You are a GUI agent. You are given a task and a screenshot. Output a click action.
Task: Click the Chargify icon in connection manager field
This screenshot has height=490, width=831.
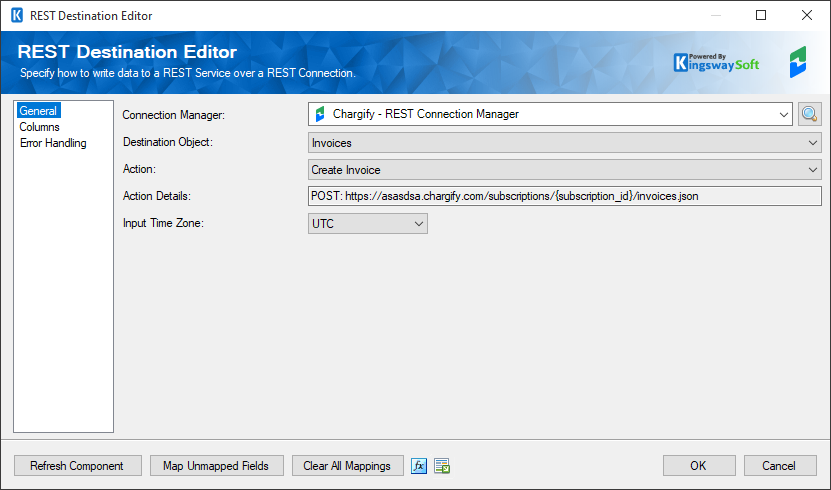pos(320,114)
